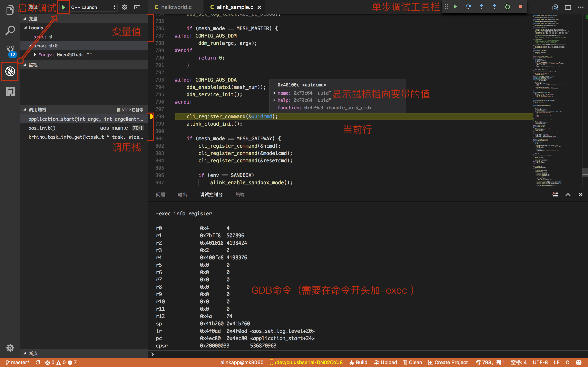Stop debugging with red square
Screen dimensions: 588x367
[520, 7]
